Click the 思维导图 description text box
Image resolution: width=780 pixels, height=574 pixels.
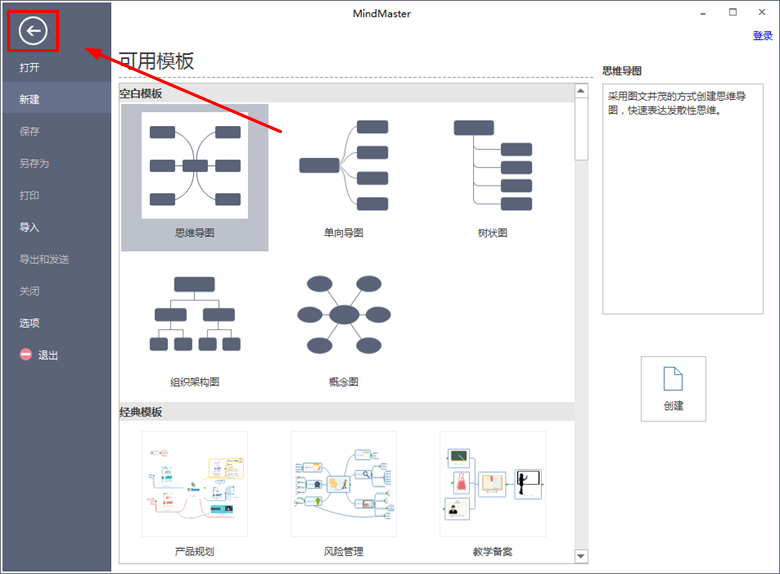coord(682,198)
